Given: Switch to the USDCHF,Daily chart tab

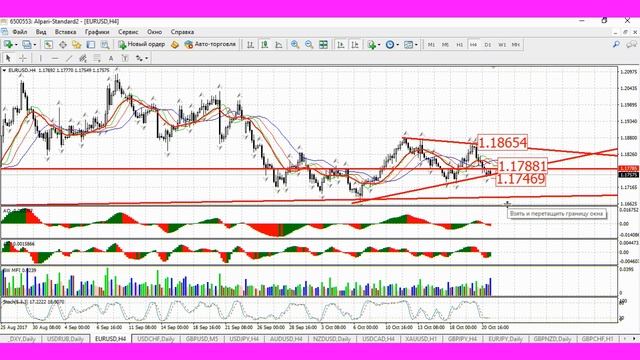Looking at the screenshot, I should point(156,339).
